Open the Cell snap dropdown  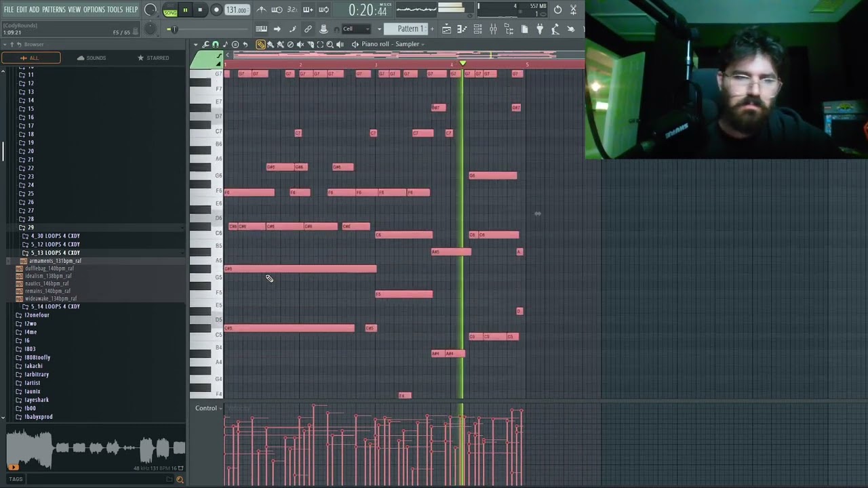pyautogui.click(x=357, y=29)
